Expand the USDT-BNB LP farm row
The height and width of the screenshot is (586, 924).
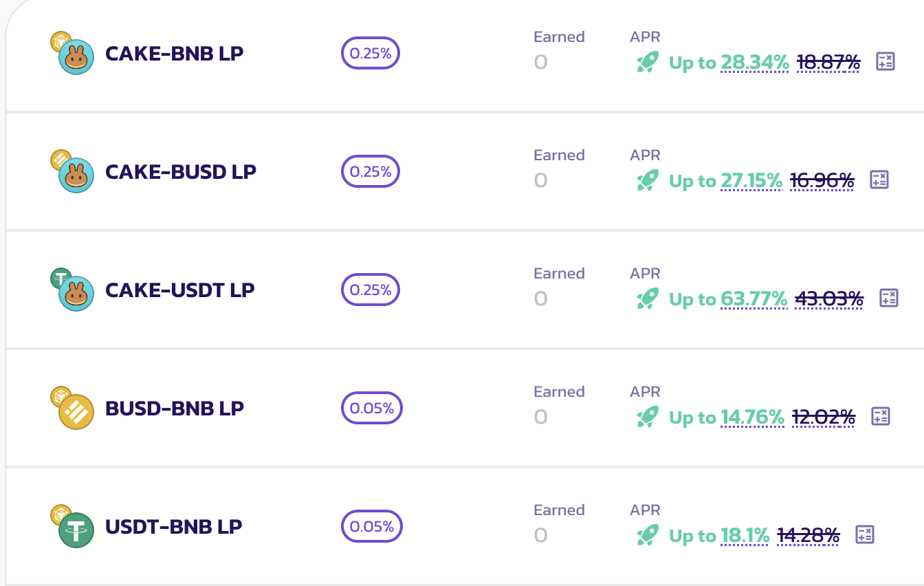click(x=174, y=527)
